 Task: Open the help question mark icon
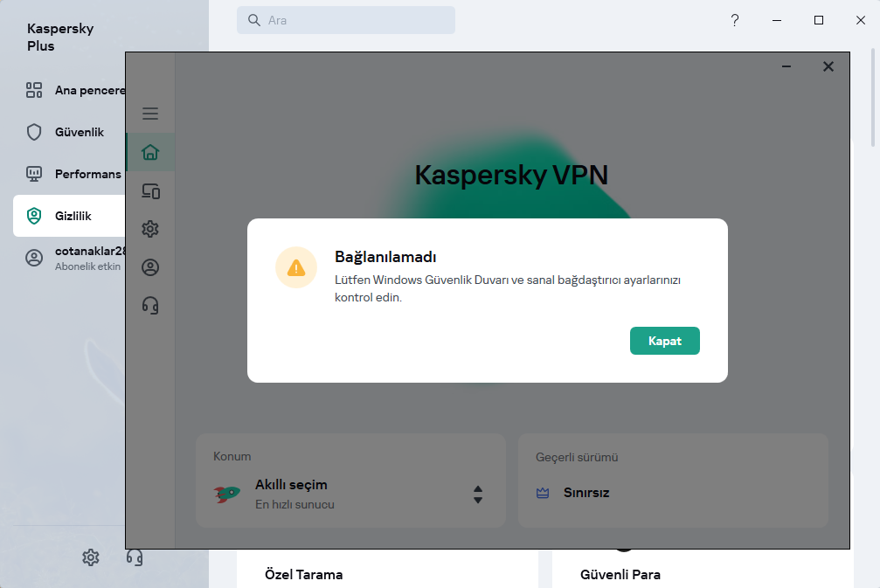(x=735, y=20)
